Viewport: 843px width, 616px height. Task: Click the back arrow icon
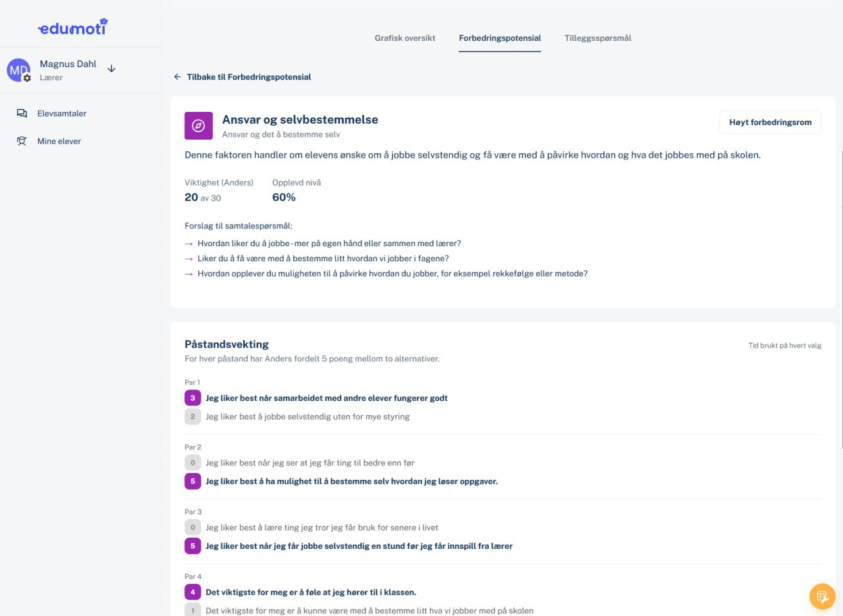point(177,77)
